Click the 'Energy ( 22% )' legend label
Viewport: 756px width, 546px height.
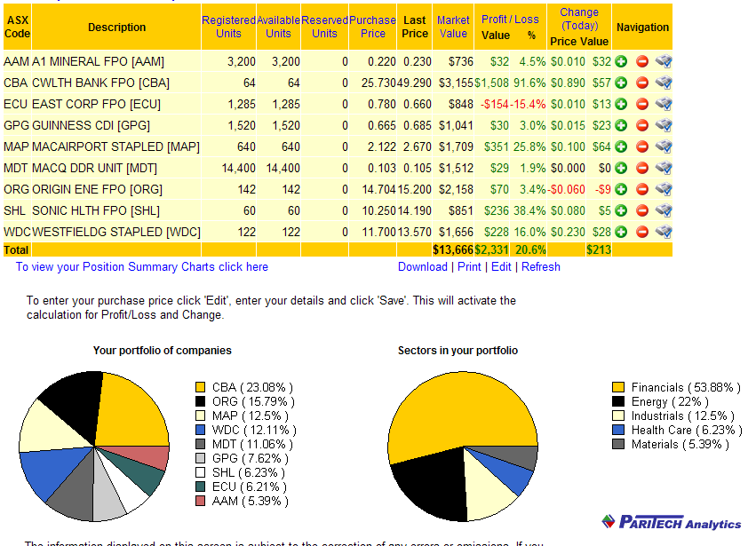[x=670, y=402]
